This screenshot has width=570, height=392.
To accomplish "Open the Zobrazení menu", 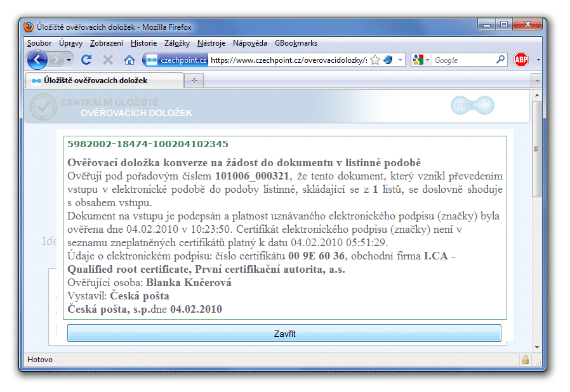I will pyautogui.click(x=107, y=43).
